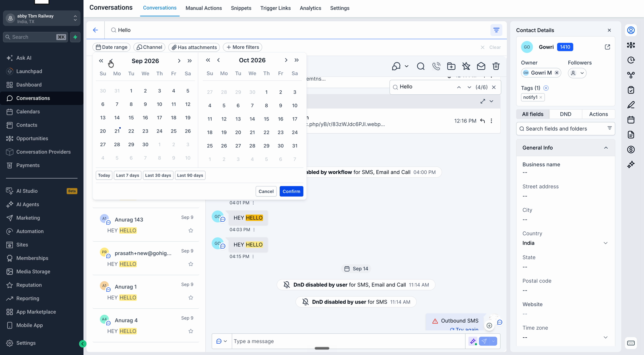
Task: Star the Anurag 143 conversation
Action: [191, 230]
